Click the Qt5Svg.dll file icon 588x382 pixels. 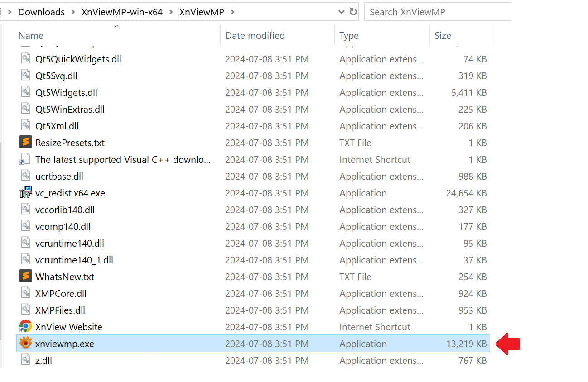pos(25,76)
